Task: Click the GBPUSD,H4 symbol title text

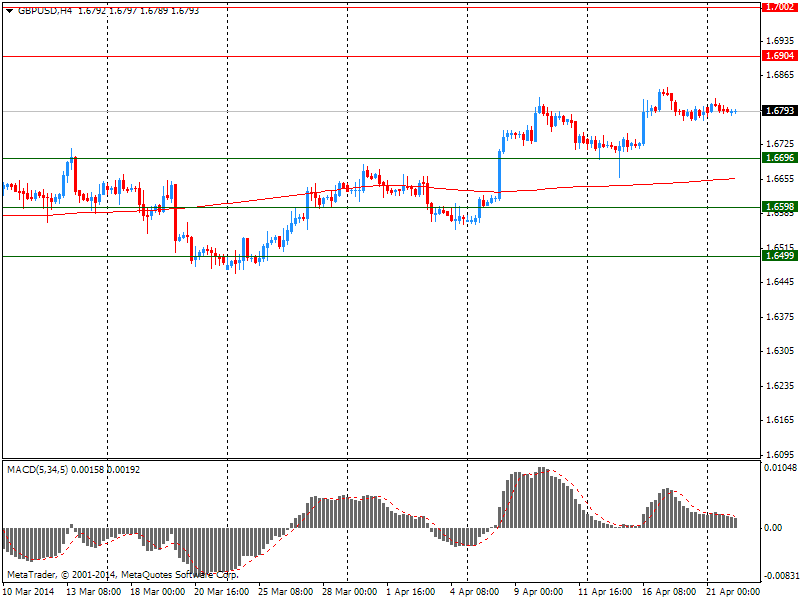Action: tap(45, 11)
